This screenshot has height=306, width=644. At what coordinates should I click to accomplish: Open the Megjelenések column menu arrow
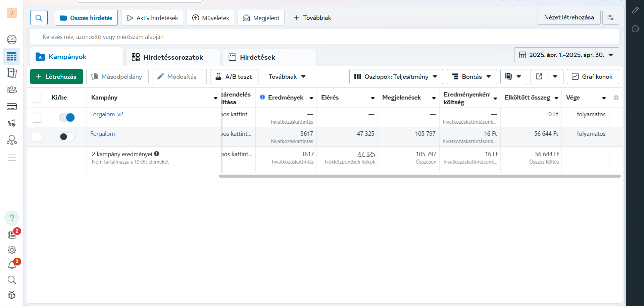pos(434,98)
